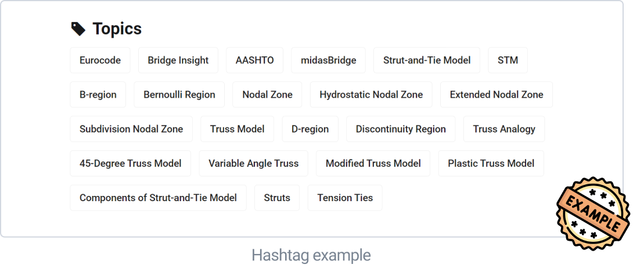The height and width of the screenshot is (268, 644).
Task: Select the D-region topic tag
Action: (310, 129)
